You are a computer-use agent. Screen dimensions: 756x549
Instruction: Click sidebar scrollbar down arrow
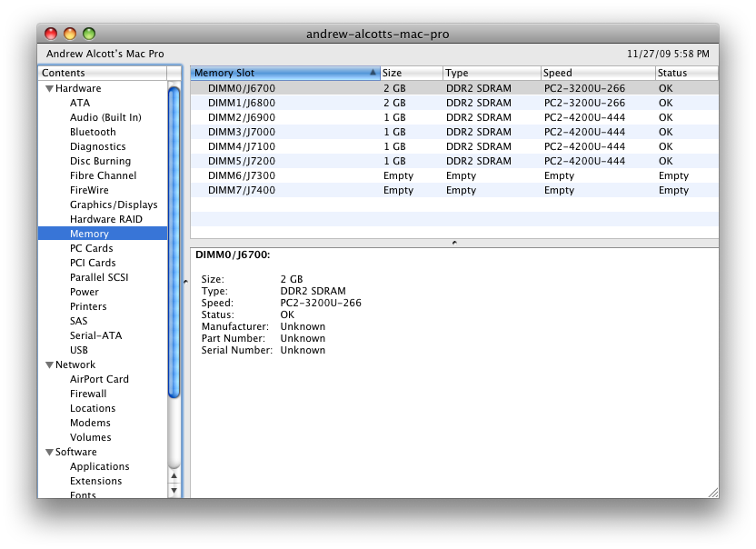coord(174,491)
